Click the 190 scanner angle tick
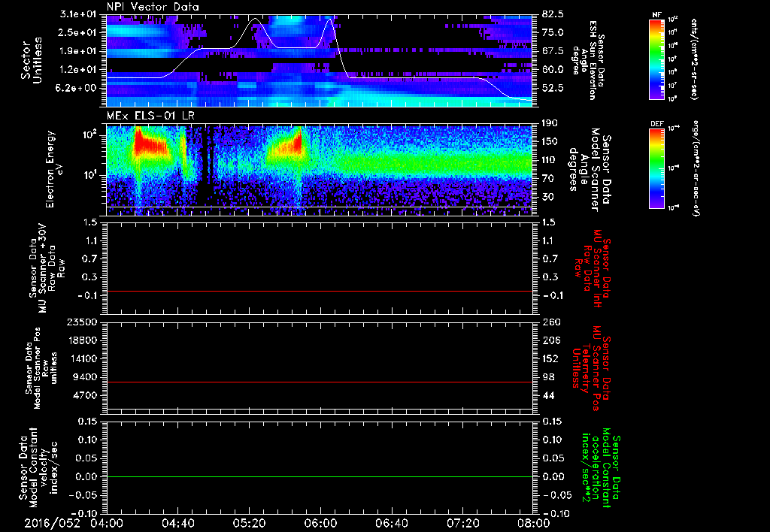This screenshot has width=770, height=532. [550, 123]
